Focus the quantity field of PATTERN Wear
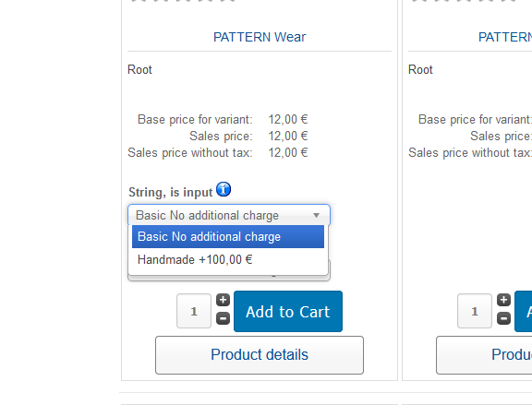The image size is (532, 405). (x=194, y=311)
